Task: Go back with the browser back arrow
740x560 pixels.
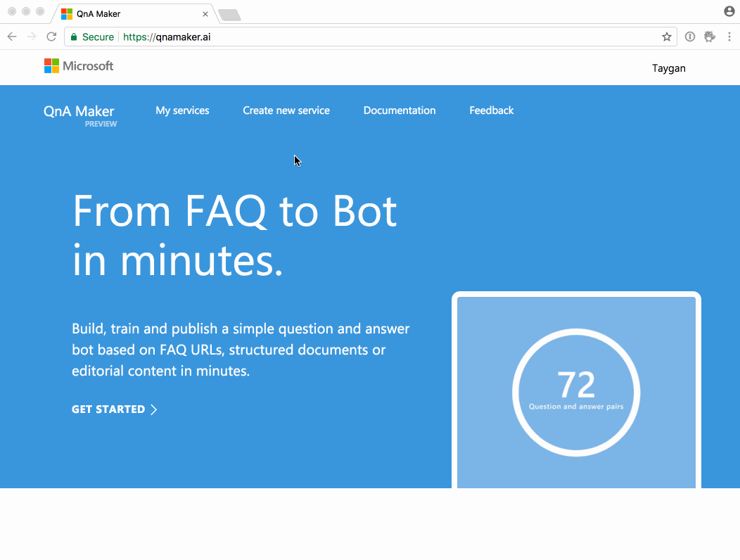Action: pyautogui.click(x=12, y=37)
